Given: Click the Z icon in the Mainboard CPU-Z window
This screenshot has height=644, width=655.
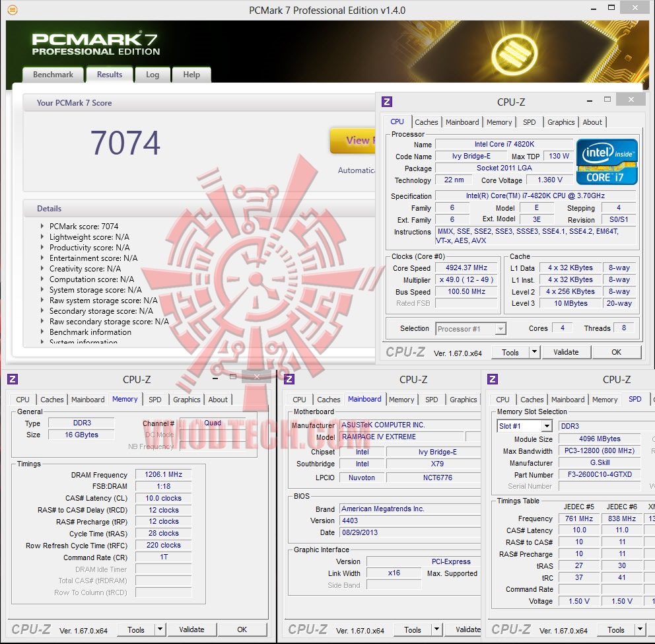Looking at the screenshot, I should click(x=289, y=379).
